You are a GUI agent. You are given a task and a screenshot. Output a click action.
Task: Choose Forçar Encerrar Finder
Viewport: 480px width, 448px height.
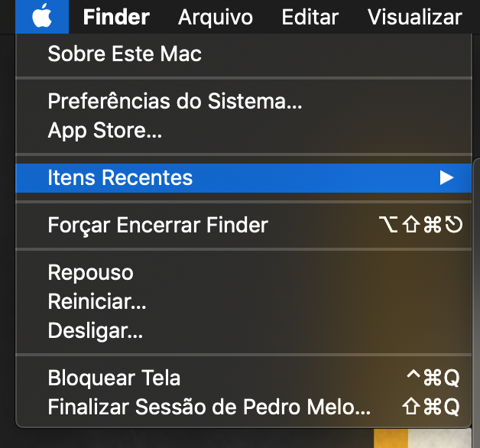point(157,226)
